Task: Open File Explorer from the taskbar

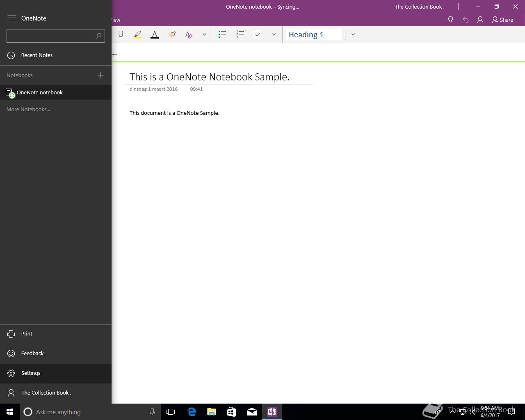Action: pos(212,412)
